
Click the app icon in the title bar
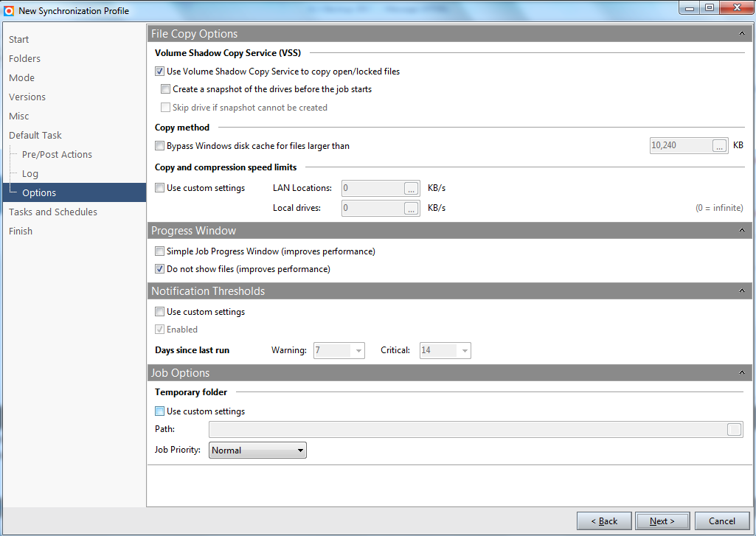point(9,10)
